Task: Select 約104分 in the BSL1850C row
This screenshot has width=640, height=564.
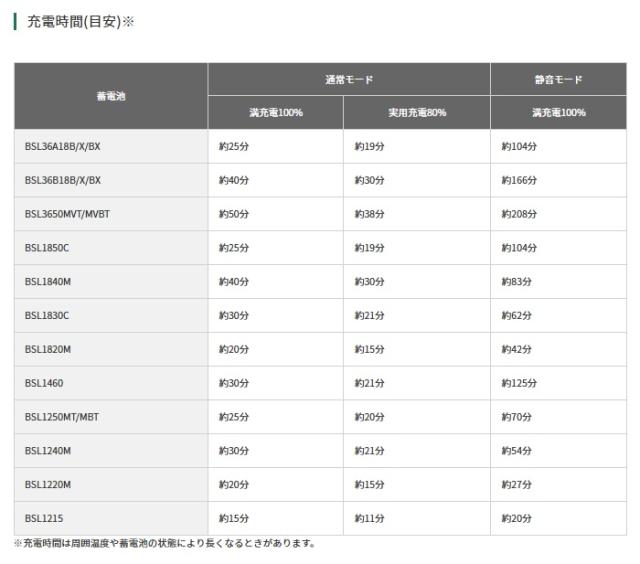Action: 519,248
